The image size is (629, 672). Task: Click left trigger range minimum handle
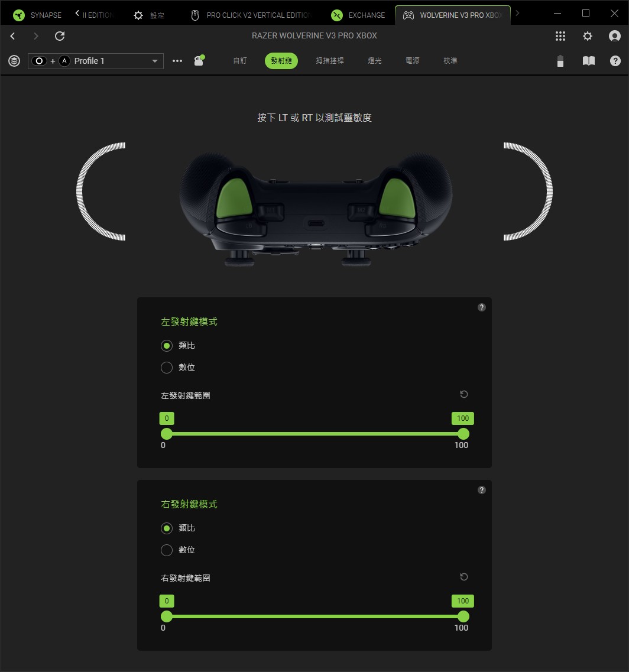[x=166, y=434]
